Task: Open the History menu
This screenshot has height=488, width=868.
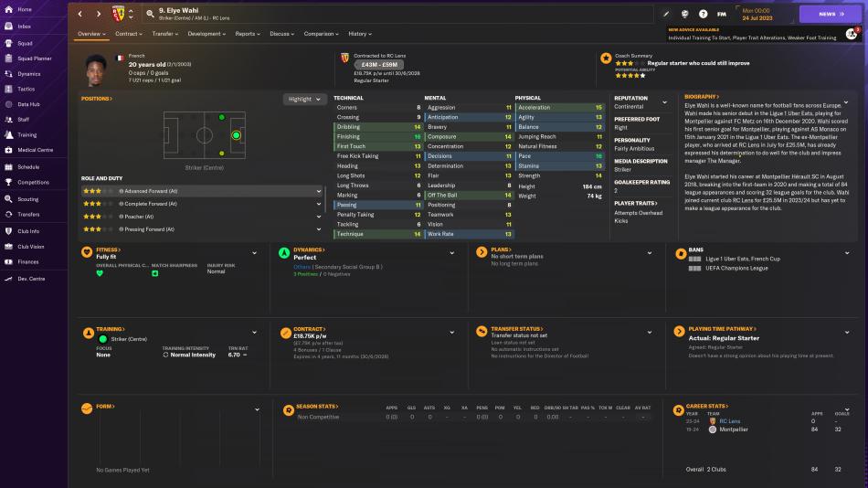Action: click(360, 34)
